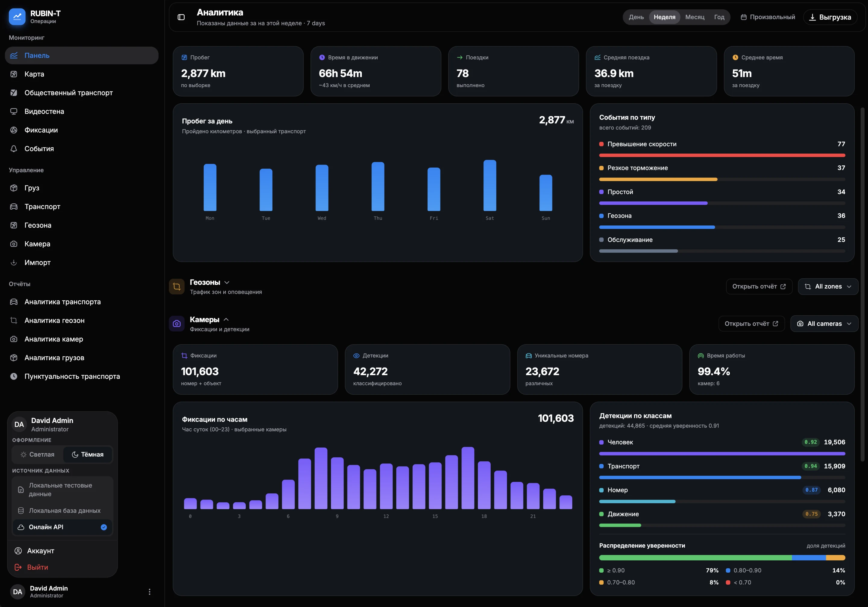Open the Произвольный date range picker
This screenshot has height=607, width=868.
point(768,17)
